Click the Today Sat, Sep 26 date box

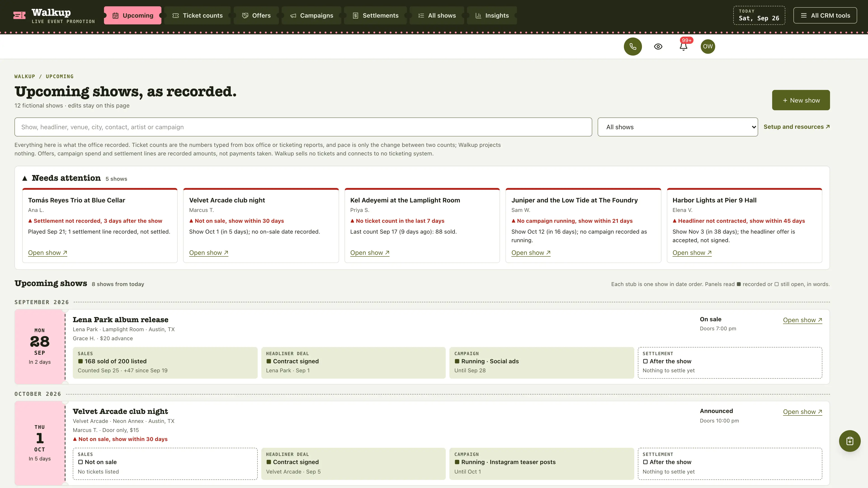coord(759,16)
